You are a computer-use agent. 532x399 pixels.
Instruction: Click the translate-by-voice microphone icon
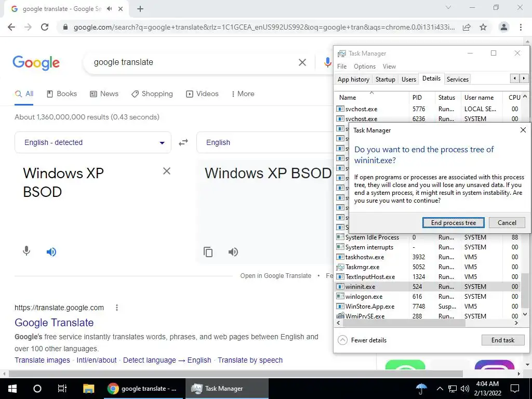pyautogui.click(x=26, y=251)
